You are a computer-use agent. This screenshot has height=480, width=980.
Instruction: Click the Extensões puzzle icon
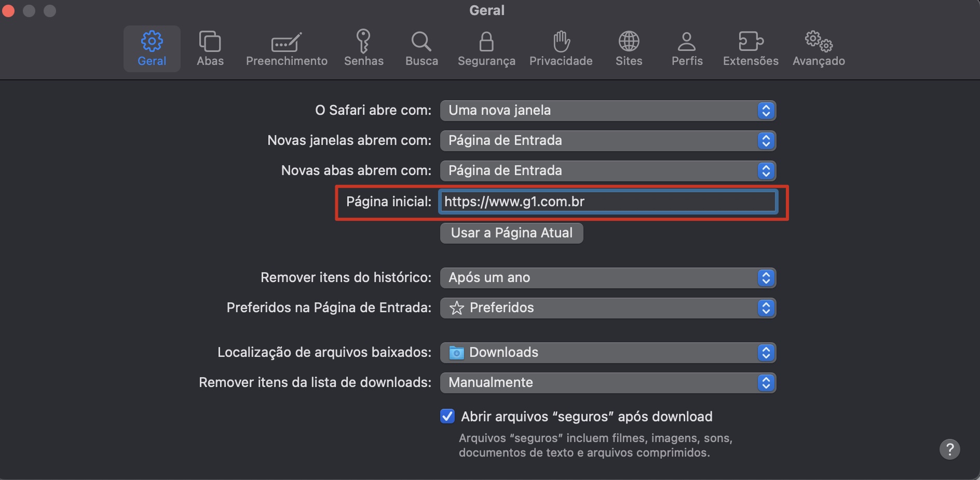[x=750, y=48]
